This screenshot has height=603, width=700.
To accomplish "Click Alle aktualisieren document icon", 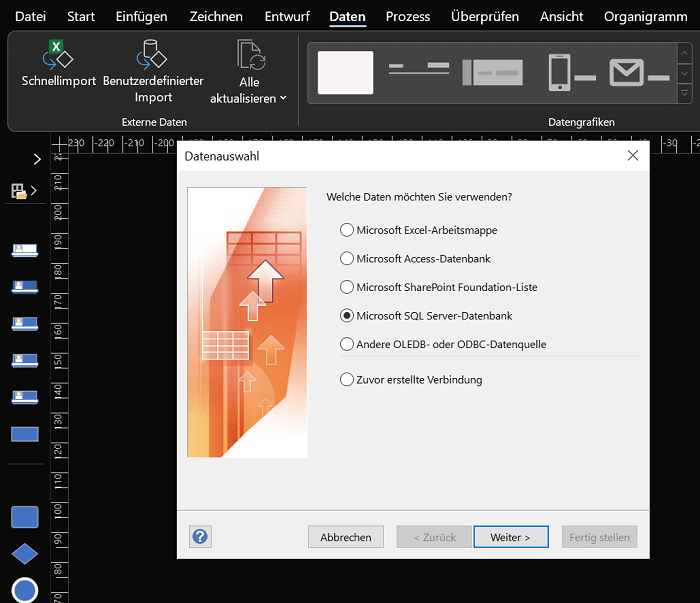I will coord(251,55).
